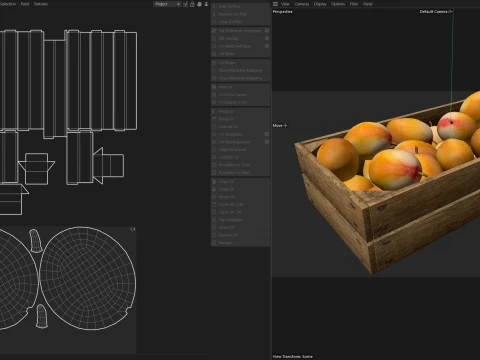Select the Clear UV Pins command
480x360 pixels.
[240, 22]
